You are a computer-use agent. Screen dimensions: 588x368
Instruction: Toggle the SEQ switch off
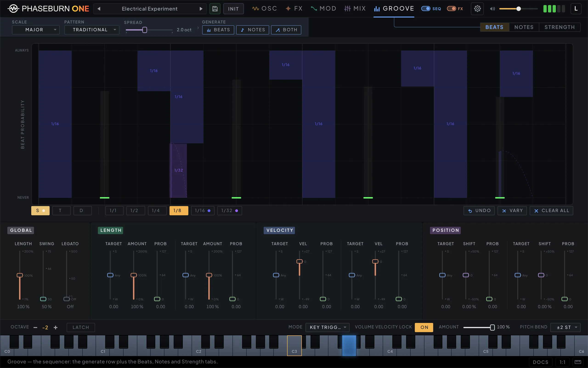(x=426, y=9)
